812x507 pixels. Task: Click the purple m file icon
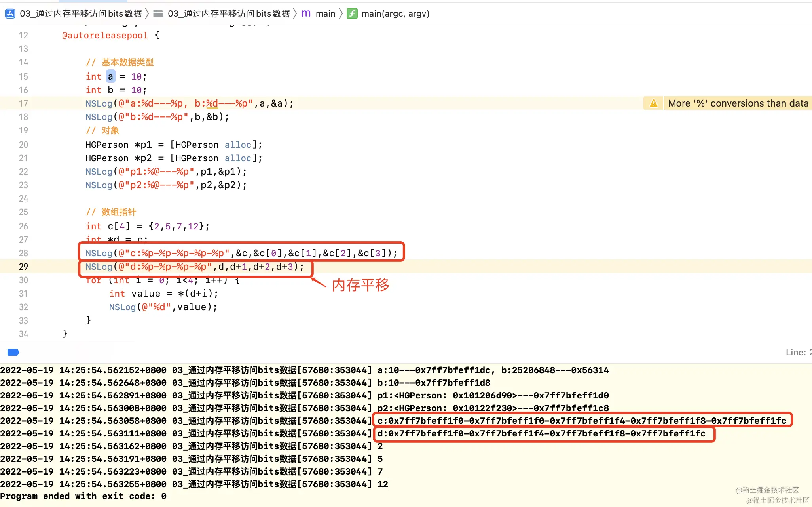pyautogui.click(x=306, y=14)
